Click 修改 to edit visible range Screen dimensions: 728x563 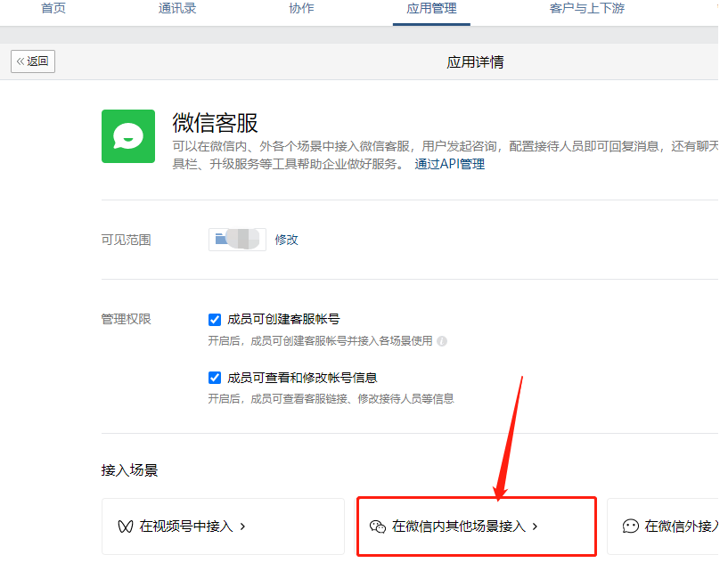[x=286, y=240]
